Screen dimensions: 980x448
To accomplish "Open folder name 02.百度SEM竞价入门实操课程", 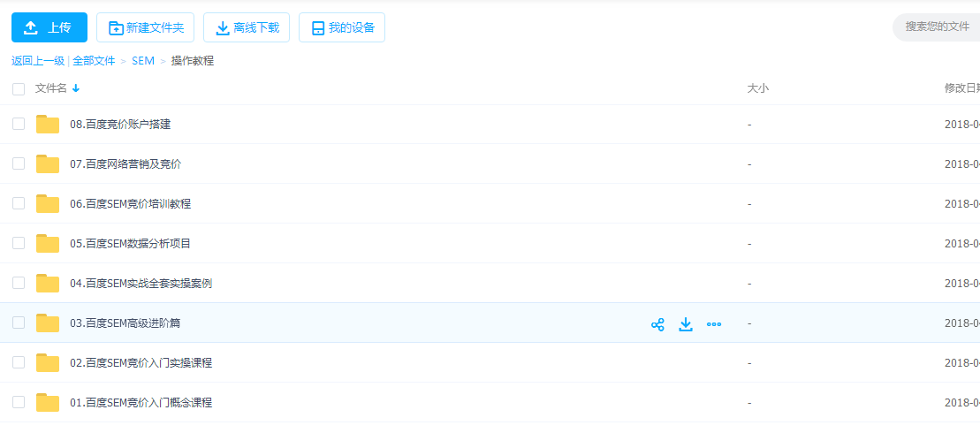I will click(x=141, y=363).
